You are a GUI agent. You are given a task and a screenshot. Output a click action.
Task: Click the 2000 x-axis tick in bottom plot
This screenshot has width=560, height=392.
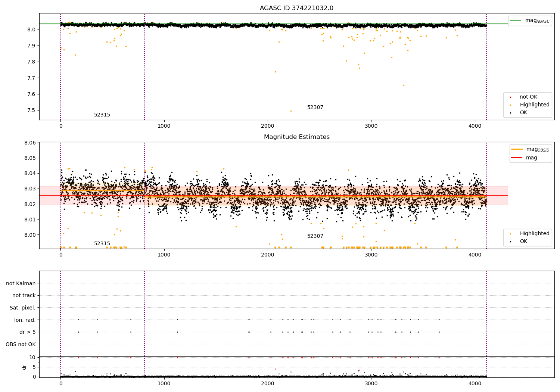[x=268, y=383]
